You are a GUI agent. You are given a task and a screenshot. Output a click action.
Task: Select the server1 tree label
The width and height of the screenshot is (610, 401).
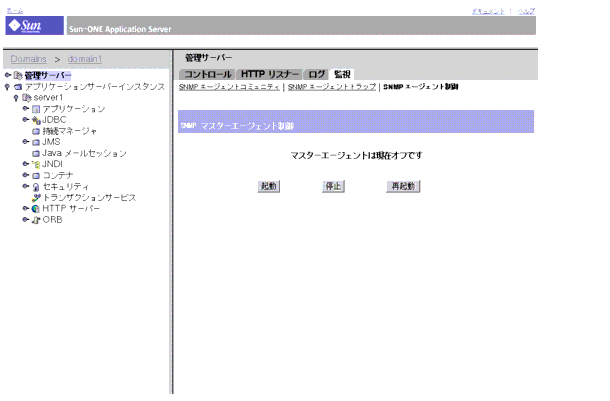[x=48, y=98]
